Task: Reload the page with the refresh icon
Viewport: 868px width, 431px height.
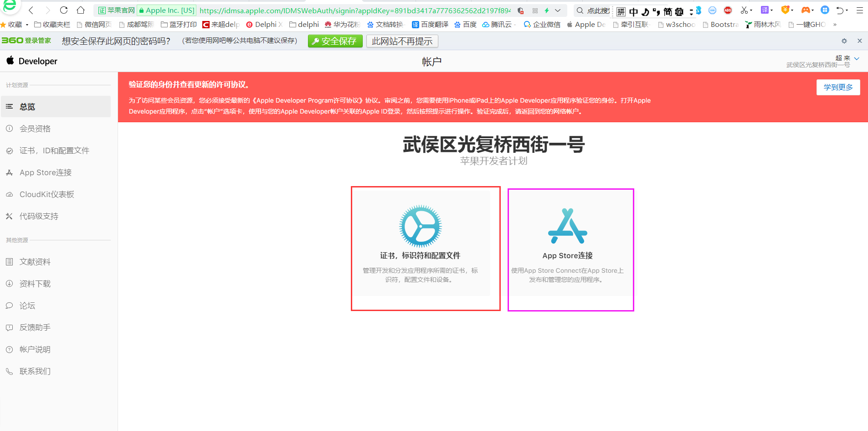Action: tap(64, 10)
